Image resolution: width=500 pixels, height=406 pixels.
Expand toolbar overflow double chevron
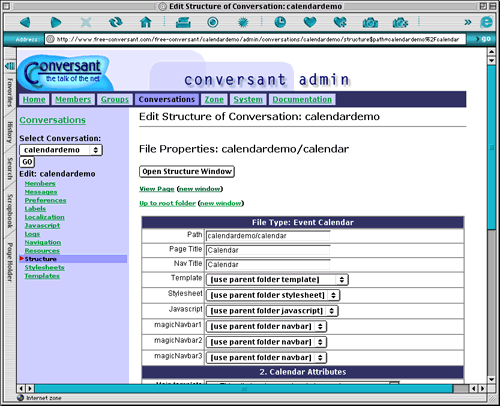point(468,22)
